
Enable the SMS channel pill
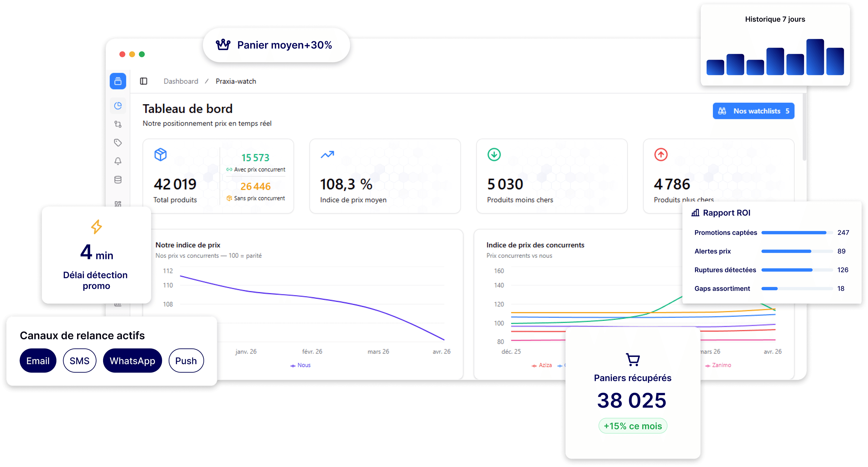click(80, 361)
